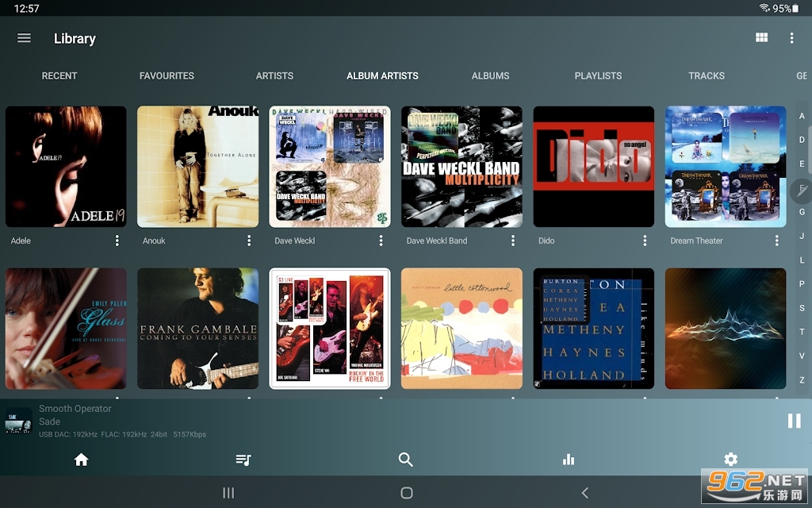Viewport: 812px width, 508px height.
Task: Open Dave Weckl Band Multiplicity cover
Action: (x=462, y=167)
